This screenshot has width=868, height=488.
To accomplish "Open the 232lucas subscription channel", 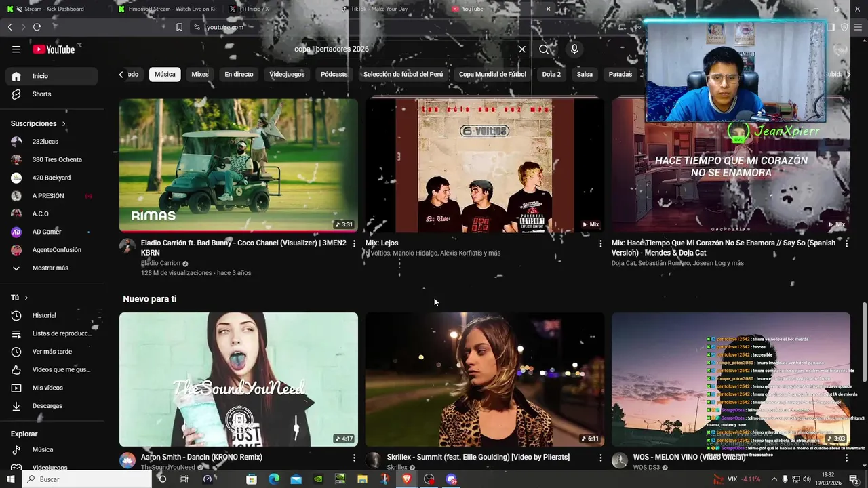I will [x=52, y=142].
